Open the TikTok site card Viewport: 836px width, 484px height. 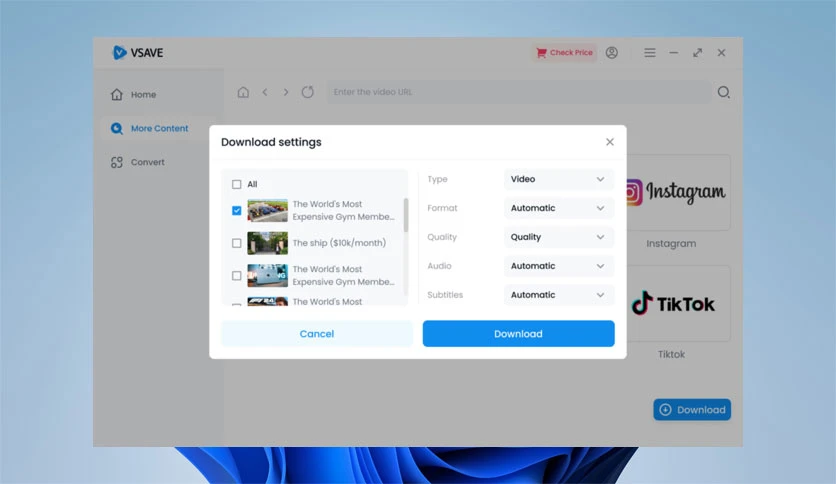678,304
